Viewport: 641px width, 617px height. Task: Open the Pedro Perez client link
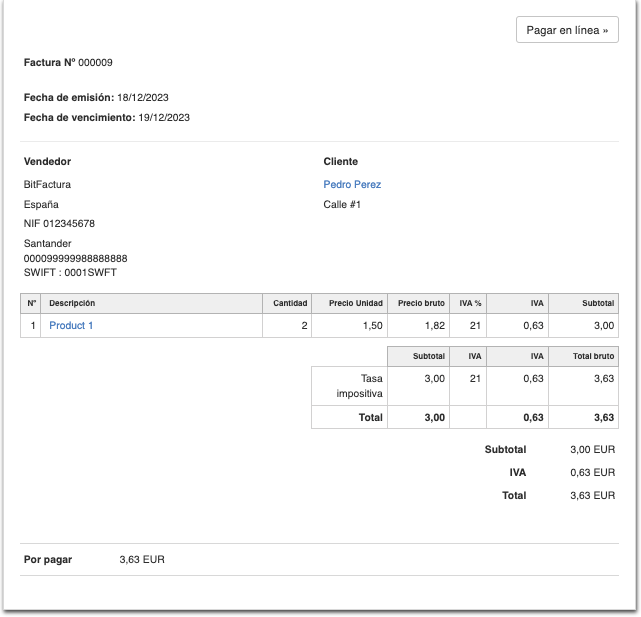[x=352, y=184]
